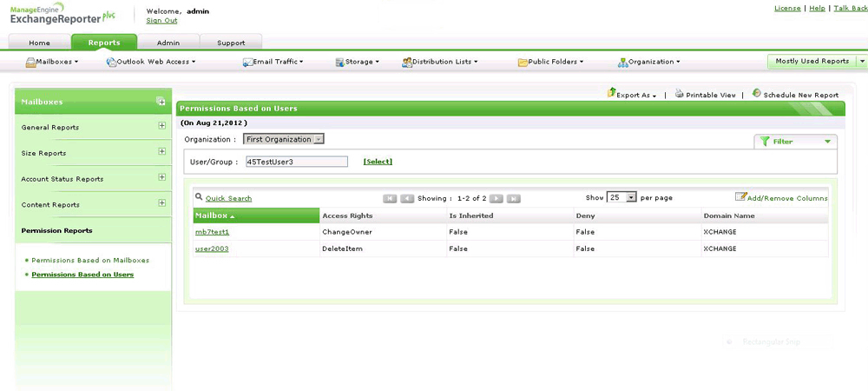868x391 pixels.
Task: Sort by Mailbox column header
Action: click(x=256, y=215)
